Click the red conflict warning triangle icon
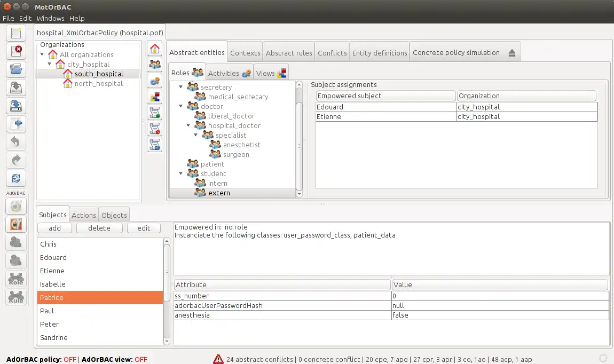Image resolution: width=614 pixels, height=364 pixels. pyautogui.click(x=218, y=359)
